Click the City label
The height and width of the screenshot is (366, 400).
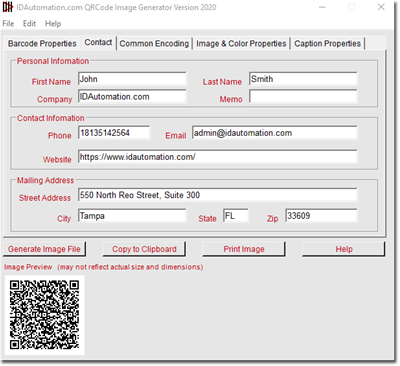pyautogui.click(x=64, y=219)
